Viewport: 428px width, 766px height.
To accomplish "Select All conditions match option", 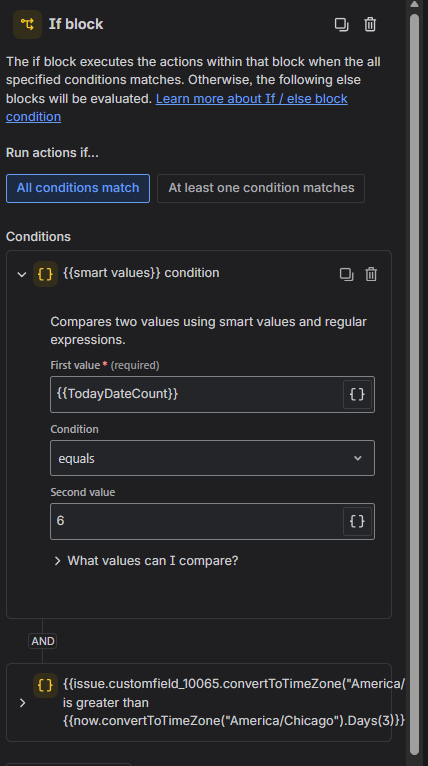I will click(x=78, y=188).
